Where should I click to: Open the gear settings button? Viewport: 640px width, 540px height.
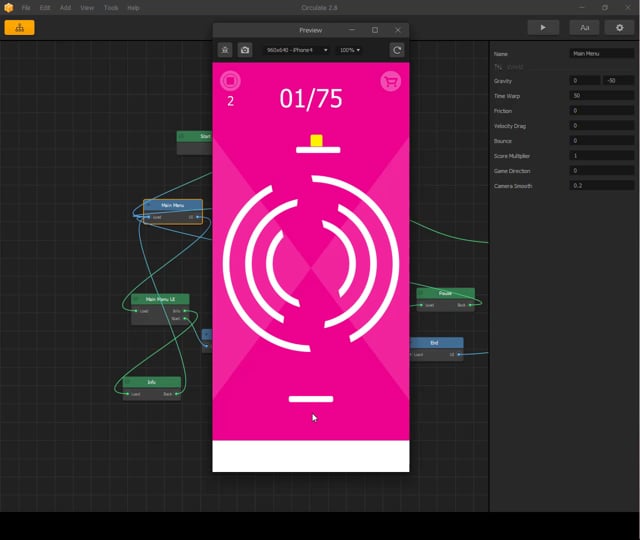click(x=619, y=27)
